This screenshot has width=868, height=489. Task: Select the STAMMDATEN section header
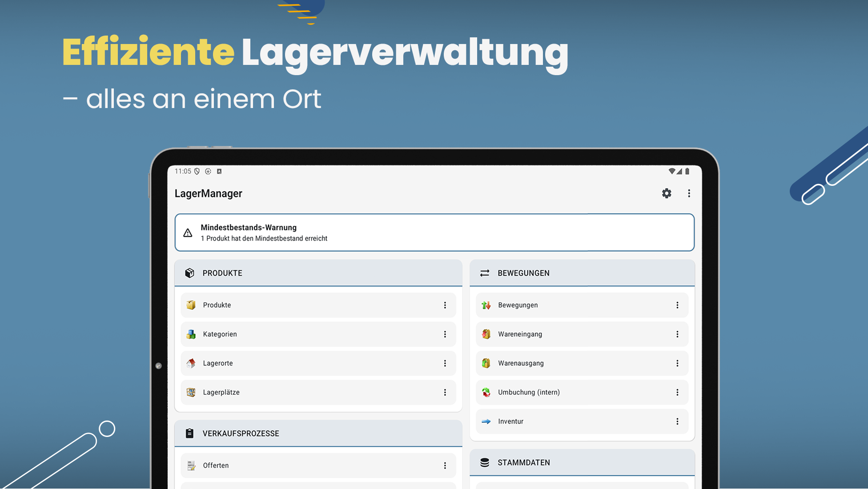click(x=582, y=462)
